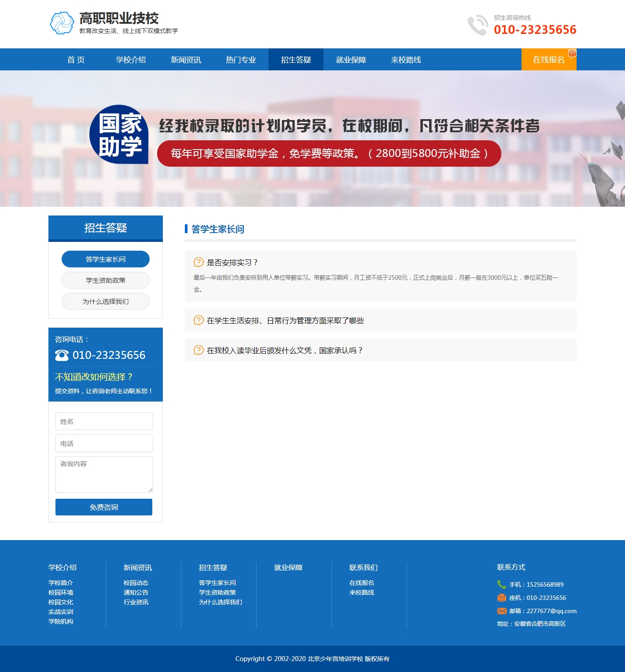The height and width of the screenshot is (672, 625).
Task: Click the school logo icon in header
Action: (62, 23)
